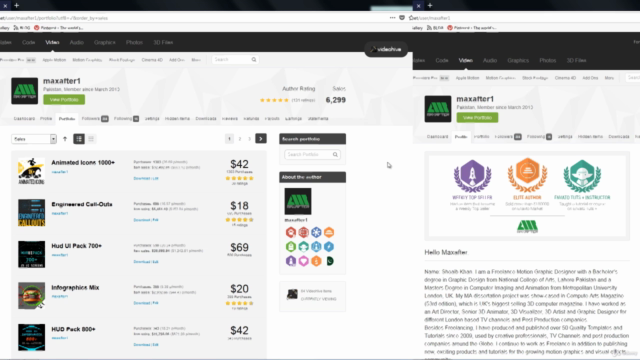Open the Portfolio tab in right window

[482, 137]
